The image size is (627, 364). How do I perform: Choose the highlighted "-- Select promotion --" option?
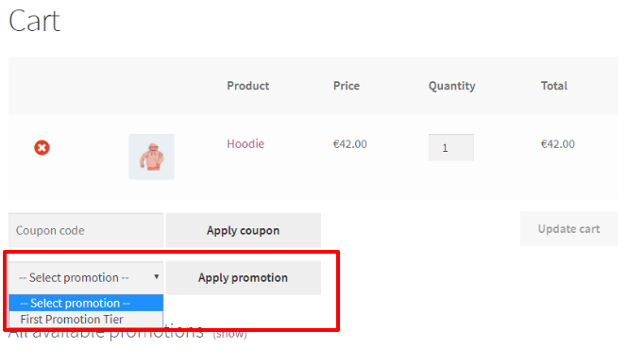click(86, 303)
